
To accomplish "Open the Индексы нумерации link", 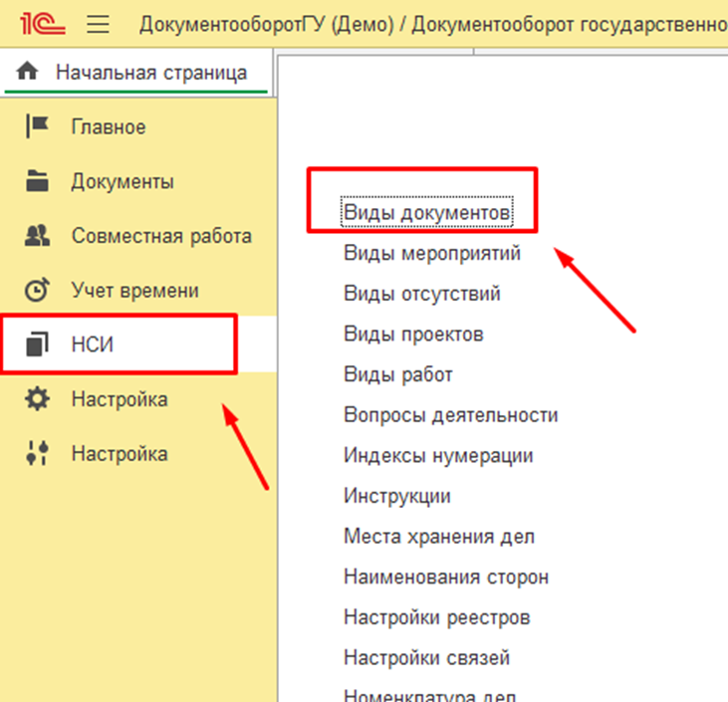I will click(438, 455).
